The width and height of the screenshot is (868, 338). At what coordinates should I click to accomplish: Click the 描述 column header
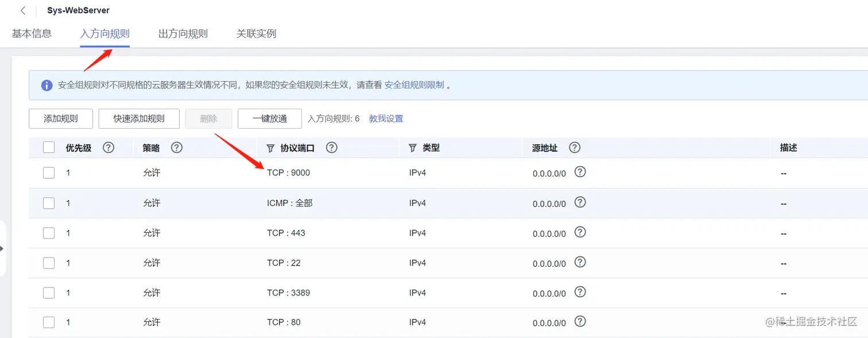pyautogui.click(x=789, y=148)
